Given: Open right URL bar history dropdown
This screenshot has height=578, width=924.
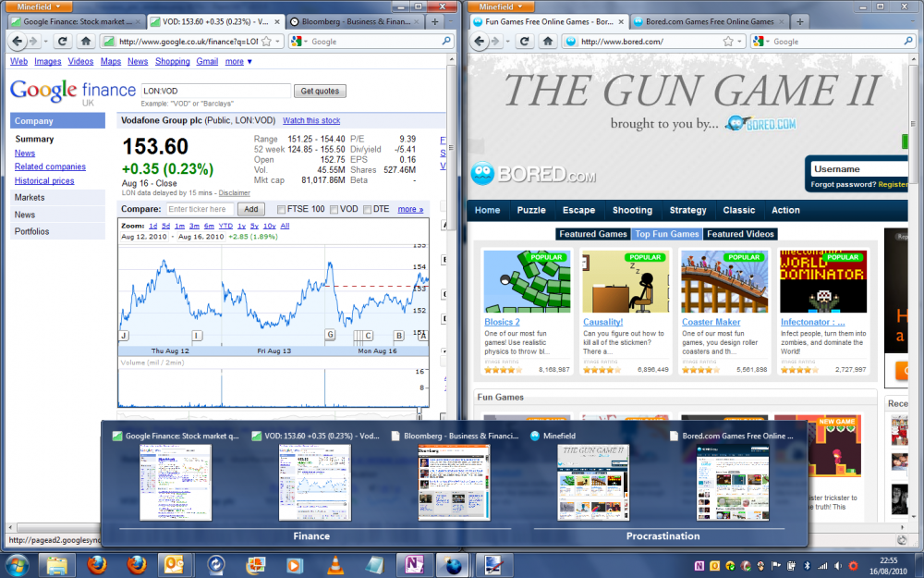Looking at the screenshot, I should pyautogui.click(x=739, y=42).
